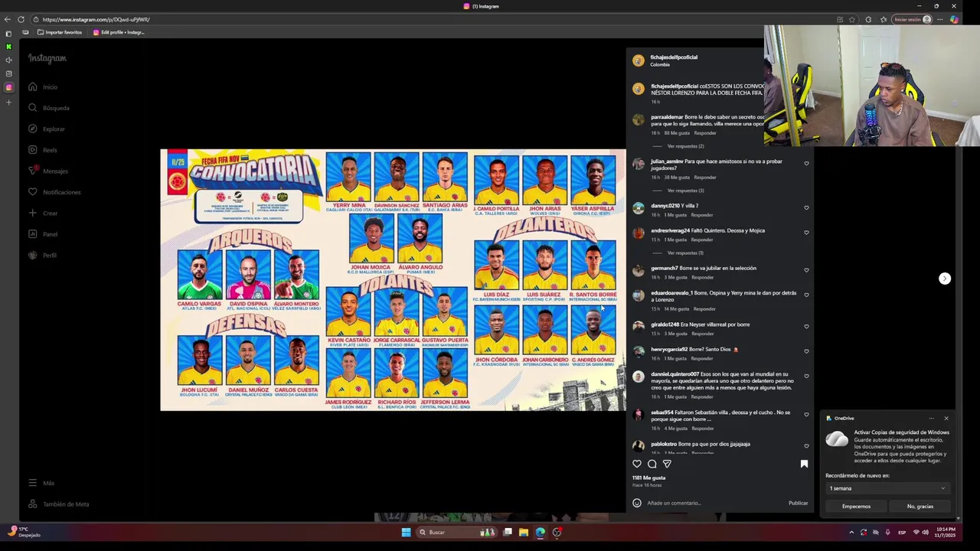Open También de Meta
Image resolution: width=980 pixels, height=551 pixels.
point(57,504)
